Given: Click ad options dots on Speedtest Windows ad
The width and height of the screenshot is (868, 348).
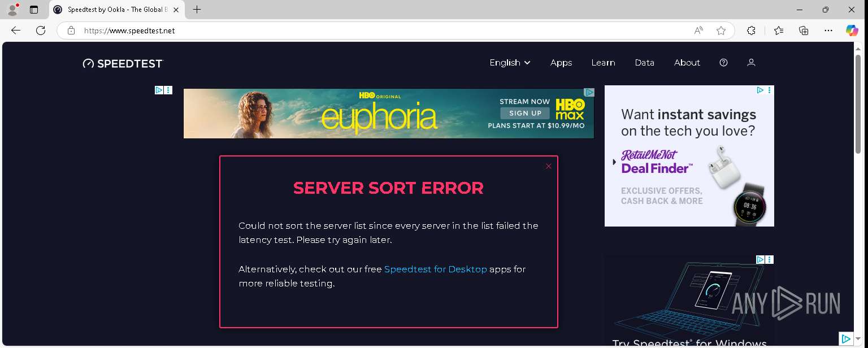Looking at the screenshot, I should pyautogui.click(x=770, y=259).
